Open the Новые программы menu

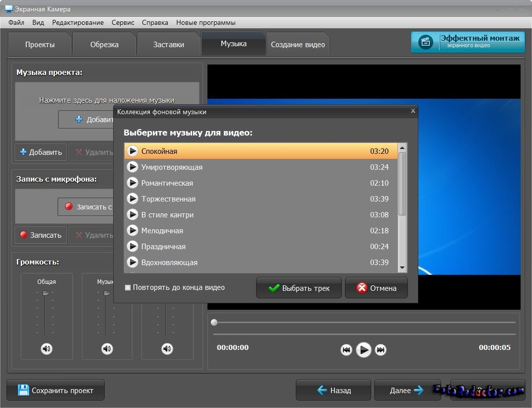pos(205,22)
